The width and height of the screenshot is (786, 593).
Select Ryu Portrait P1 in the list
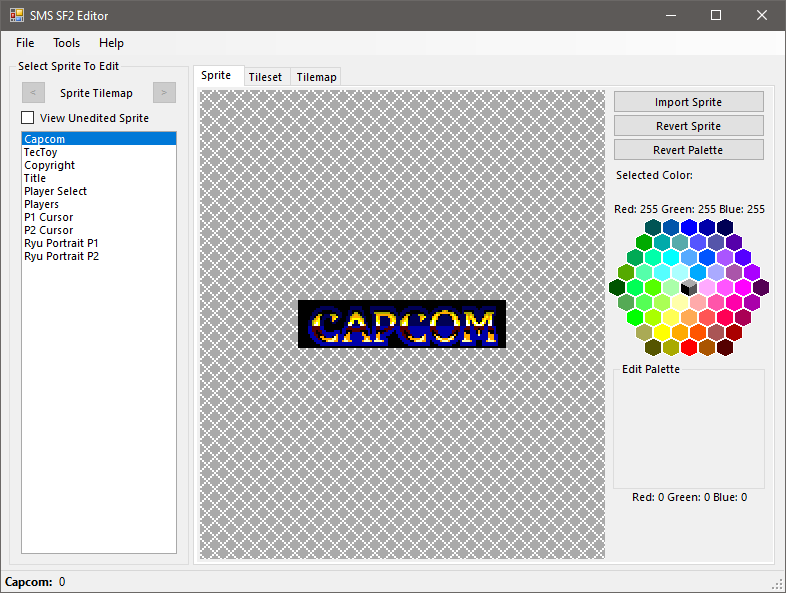(x=99, y=243)
